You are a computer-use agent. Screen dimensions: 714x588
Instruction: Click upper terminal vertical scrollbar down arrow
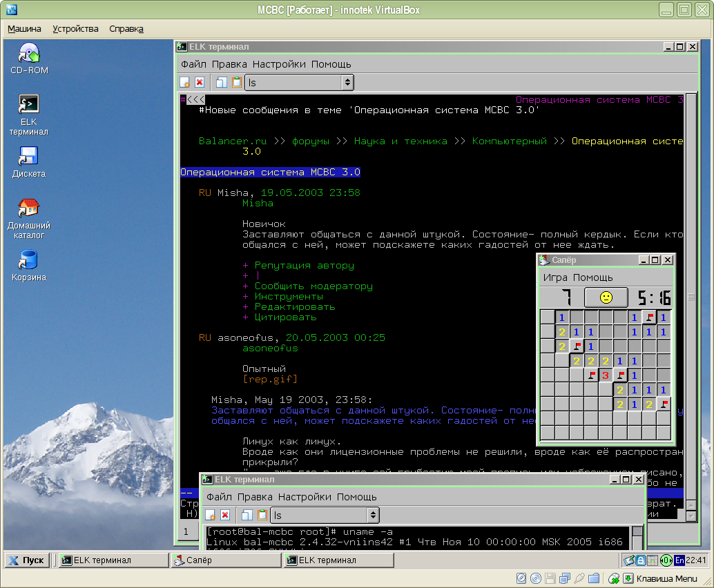[691, 516]
